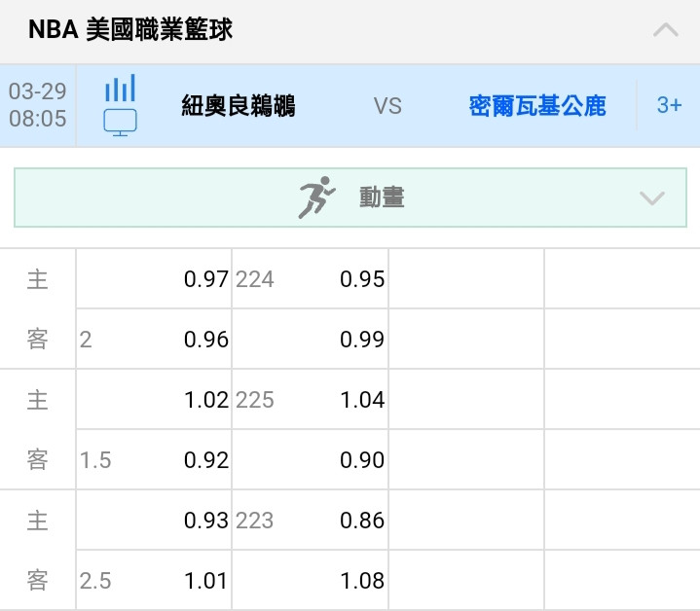Click the VS text between teams

click(387, 106)
